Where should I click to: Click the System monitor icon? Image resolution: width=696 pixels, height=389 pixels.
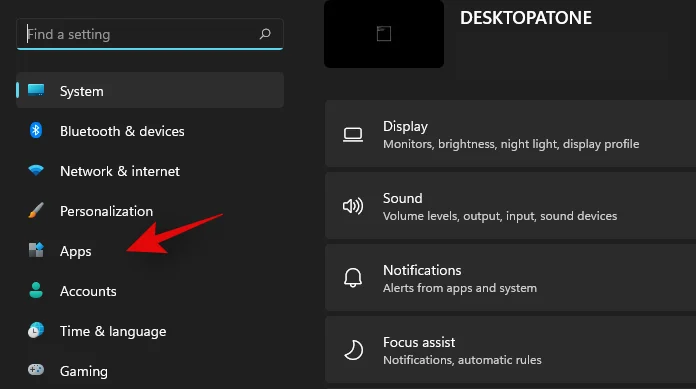tap(36, 90)
